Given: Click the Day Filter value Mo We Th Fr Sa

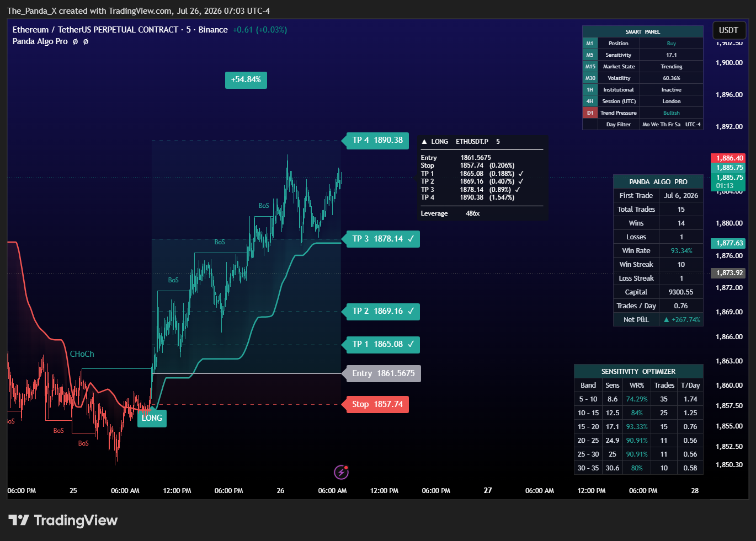Looking at the screenshot, I should point(662,125).
